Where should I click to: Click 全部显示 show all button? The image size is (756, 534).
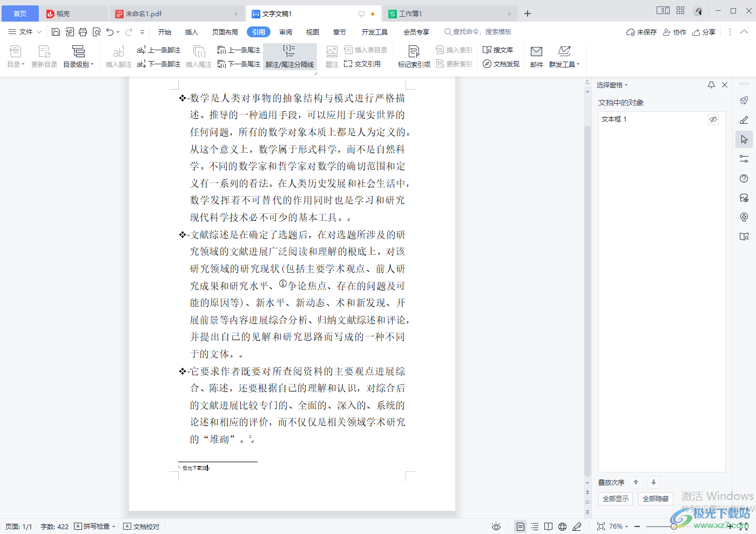[x=616, y=498]
